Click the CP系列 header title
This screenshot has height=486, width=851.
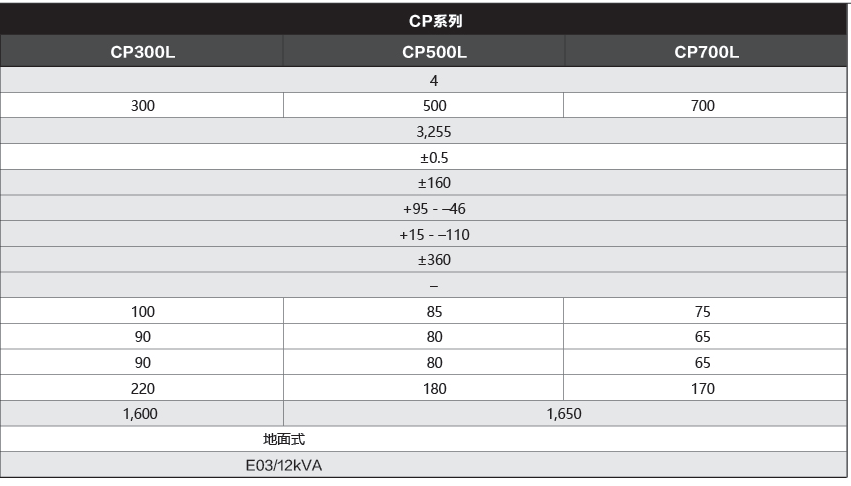pyautogui.click(x=435, y=21)
